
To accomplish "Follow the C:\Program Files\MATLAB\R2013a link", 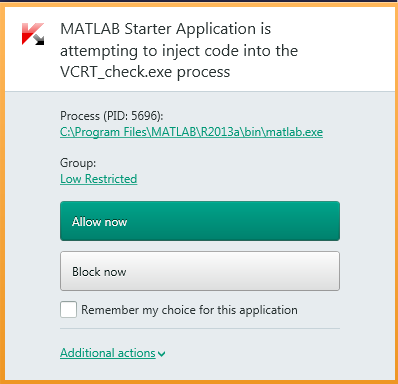I will click(x=191, y=132).
